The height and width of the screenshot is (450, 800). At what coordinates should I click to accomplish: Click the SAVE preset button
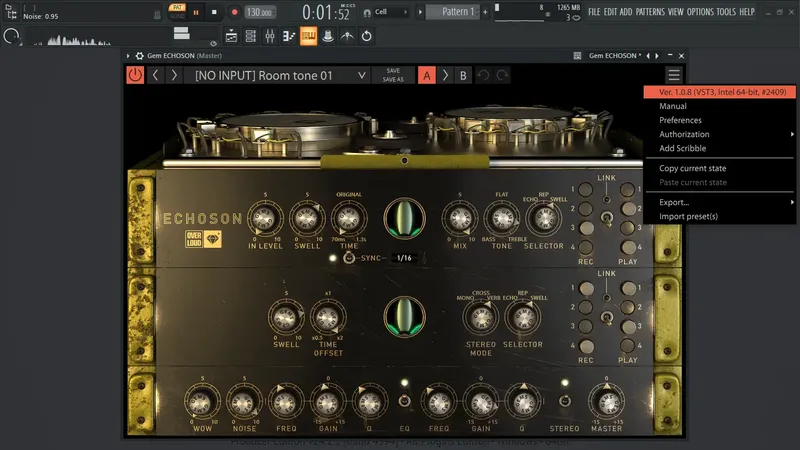tap(393, 71)
